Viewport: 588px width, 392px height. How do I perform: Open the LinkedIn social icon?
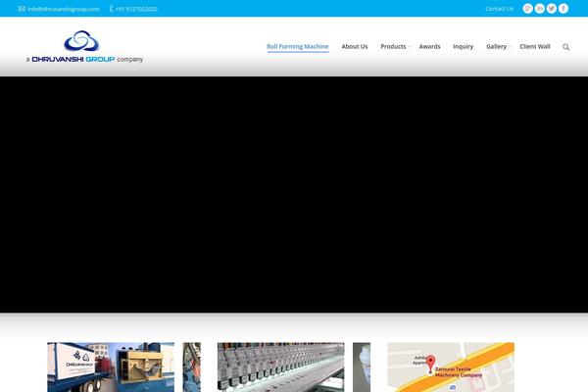pos(540,9)
